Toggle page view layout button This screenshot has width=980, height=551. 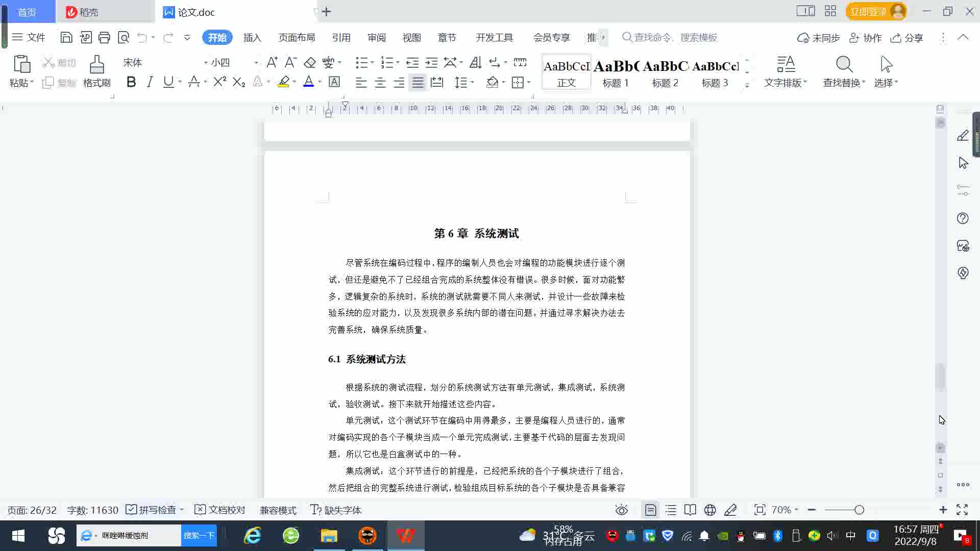tap(651, 510)
